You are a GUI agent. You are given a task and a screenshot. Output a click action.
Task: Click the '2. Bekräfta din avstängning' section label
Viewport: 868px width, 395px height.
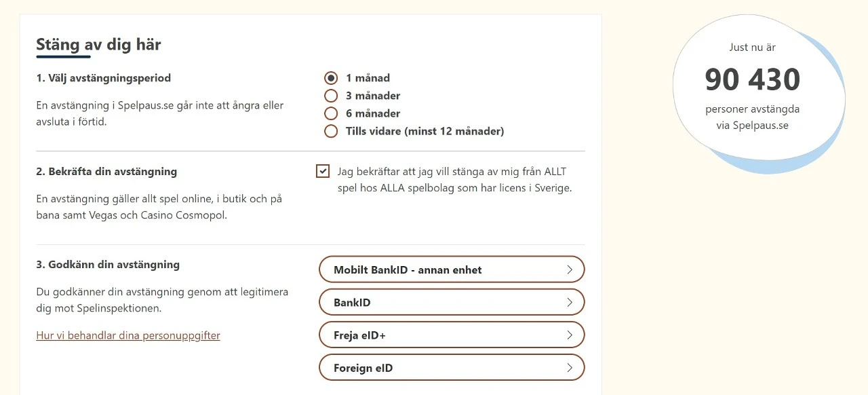(x=106, y=172)
